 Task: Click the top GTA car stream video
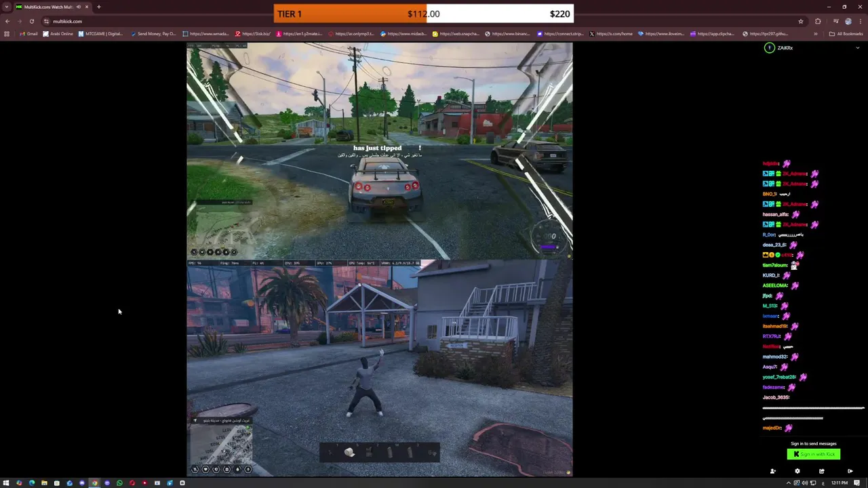(x=380, y=150)
